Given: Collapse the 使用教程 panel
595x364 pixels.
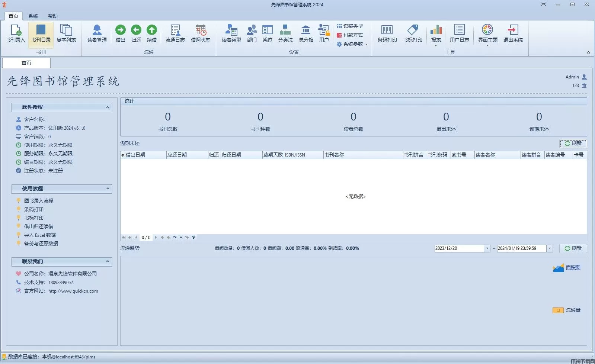Looking at the screenshot, I should pos(108,189).
